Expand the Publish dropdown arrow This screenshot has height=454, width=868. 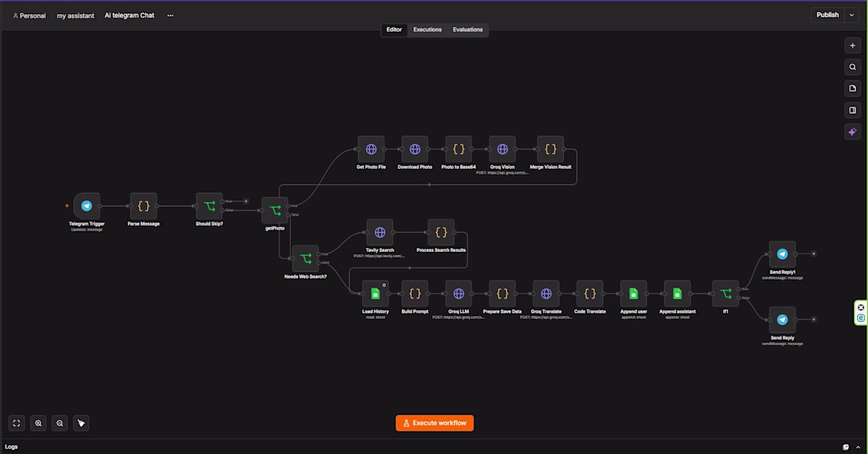point(852,15)
